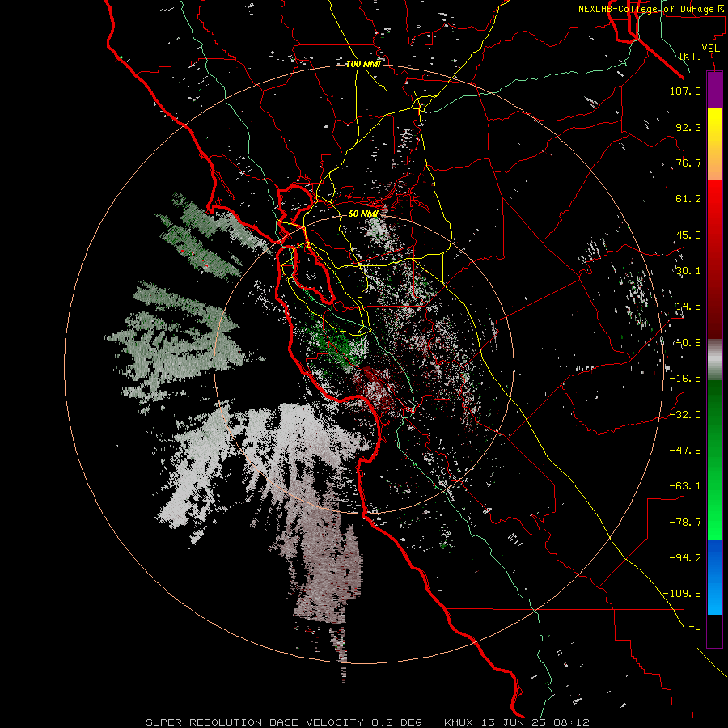Select the -0.9 velocity scale value

click(x=688, y=343)
